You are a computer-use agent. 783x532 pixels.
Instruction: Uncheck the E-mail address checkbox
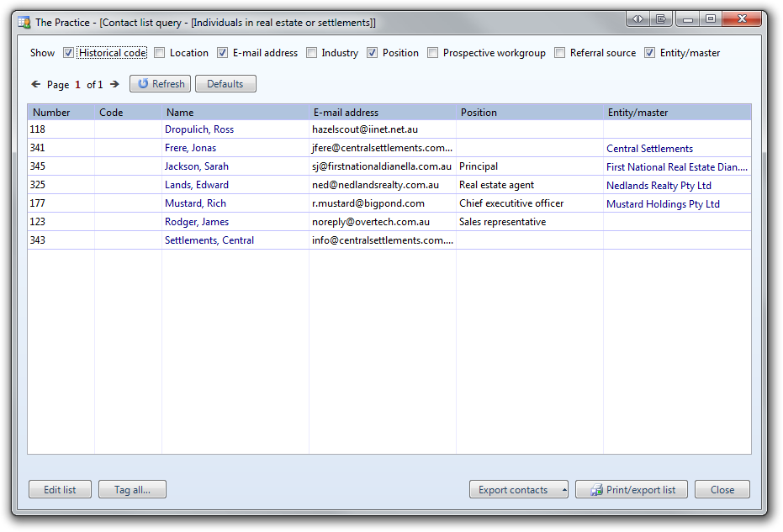222,53
